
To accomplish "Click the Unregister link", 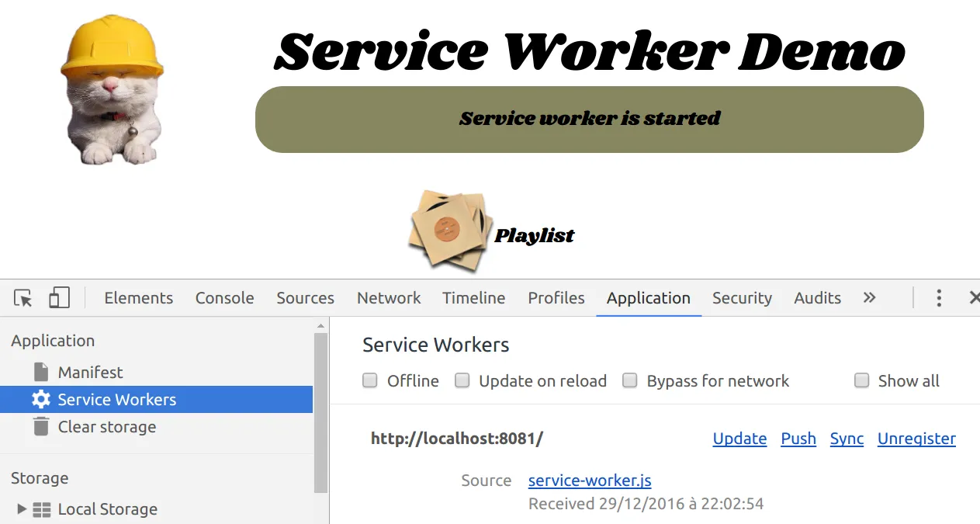I will (916, 439).
